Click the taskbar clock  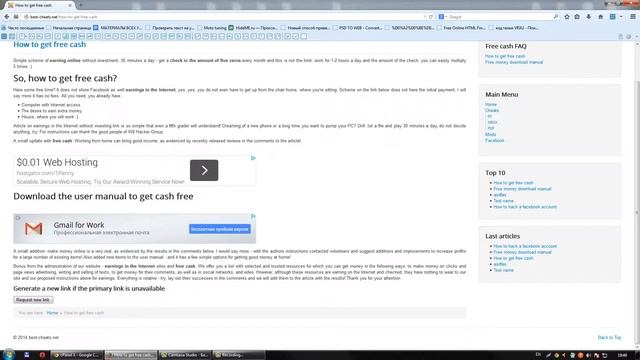[x=622, y=356]
